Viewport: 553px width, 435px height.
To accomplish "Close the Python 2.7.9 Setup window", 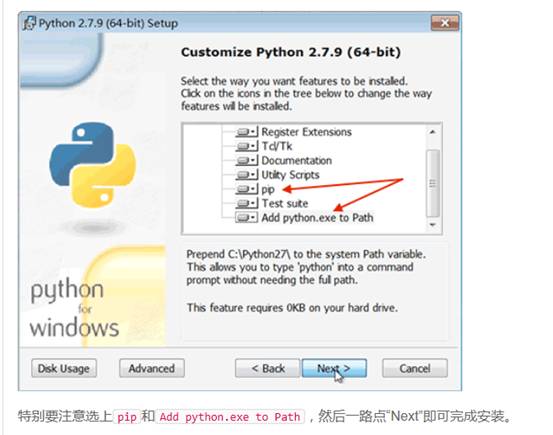I will coord(445,23).
